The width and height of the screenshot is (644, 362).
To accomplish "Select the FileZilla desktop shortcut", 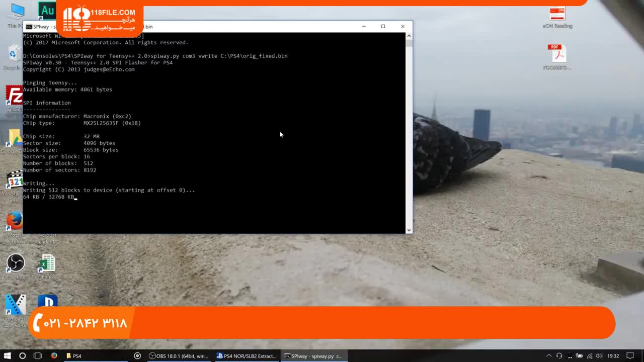I will point(14,99).
